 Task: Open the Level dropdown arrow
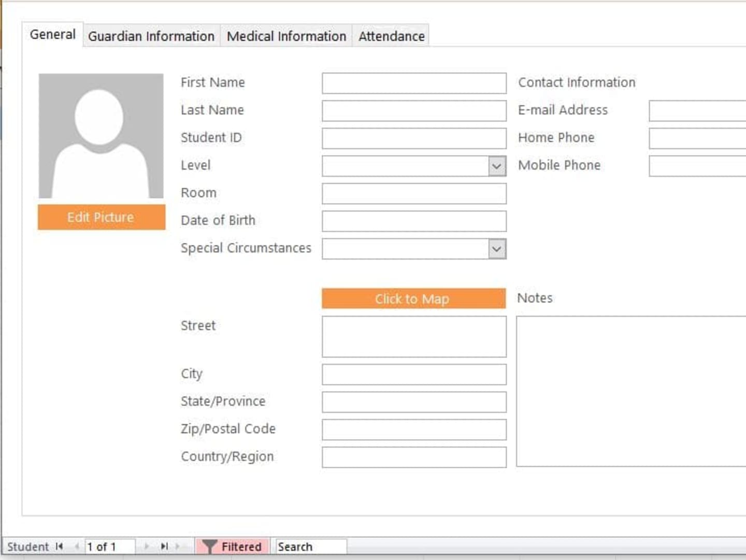pos(497,166)
